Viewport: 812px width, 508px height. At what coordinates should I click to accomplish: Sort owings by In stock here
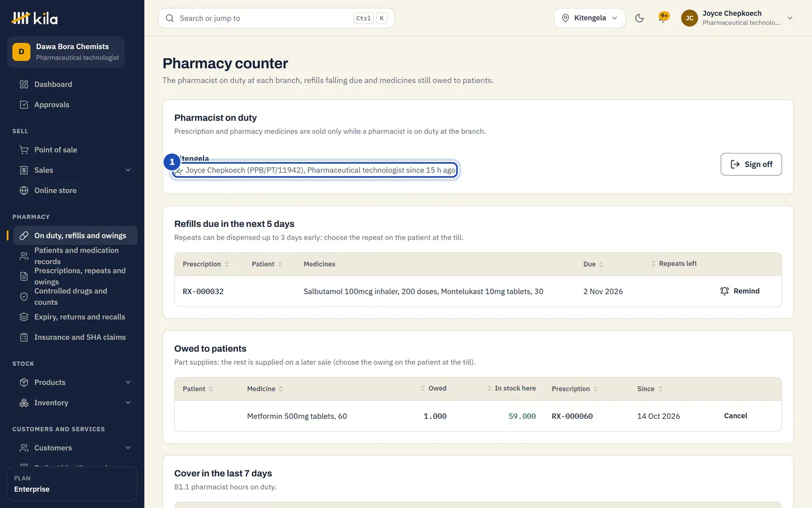[511, 388]
